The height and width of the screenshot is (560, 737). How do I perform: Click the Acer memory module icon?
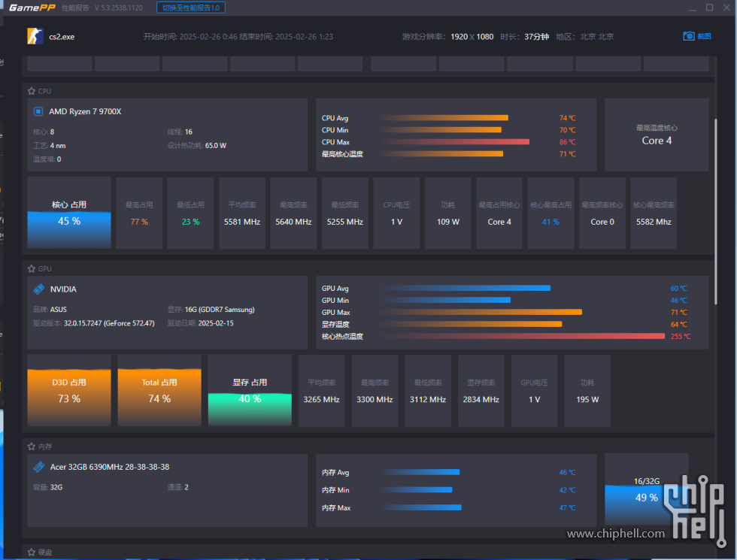(x=38, y=467)
